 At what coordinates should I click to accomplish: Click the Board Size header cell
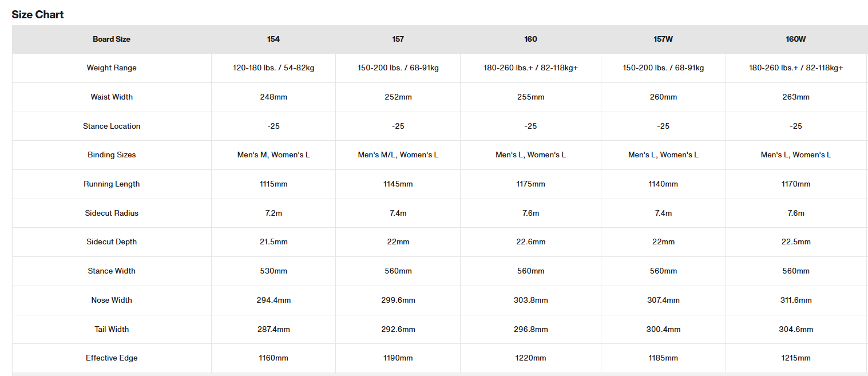click(112, 39)
